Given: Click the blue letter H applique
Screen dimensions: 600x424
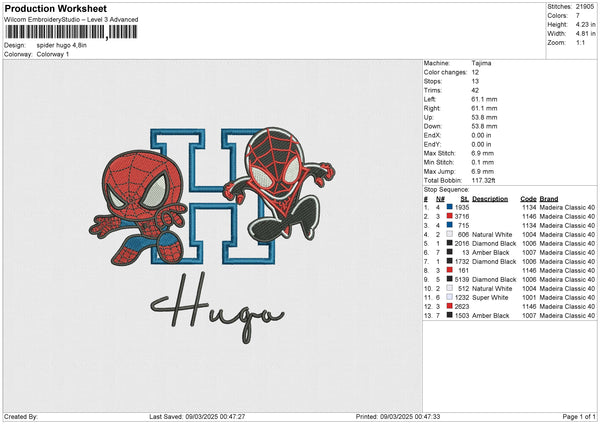Looking at the screenshot, I should 213,197.
